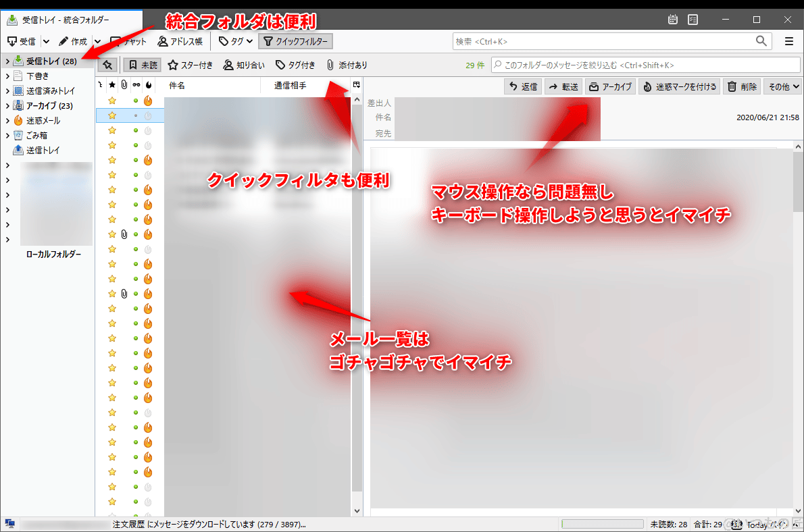Click the 転送 button to forward
Screen dimensions: 804x532
pos(563,86)
